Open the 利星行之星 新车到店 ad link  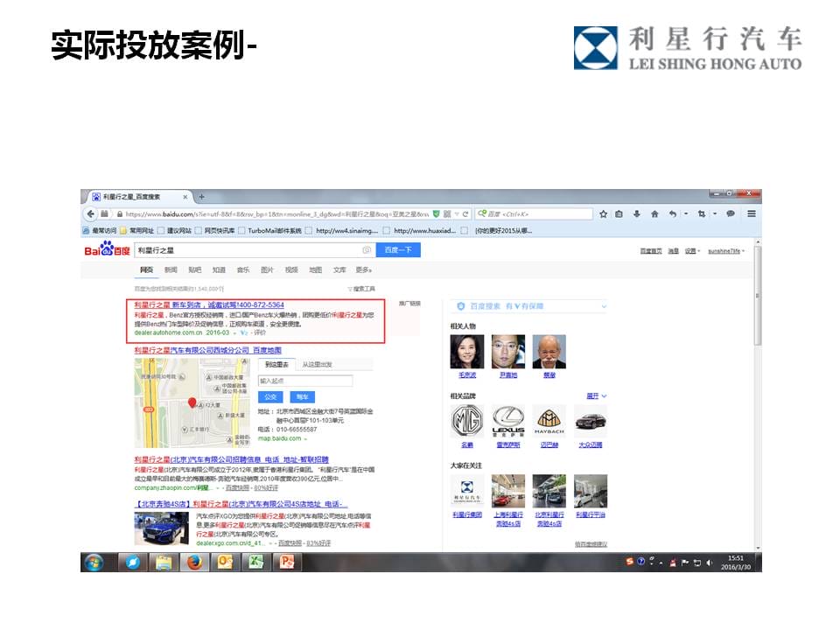click(209, 304)
